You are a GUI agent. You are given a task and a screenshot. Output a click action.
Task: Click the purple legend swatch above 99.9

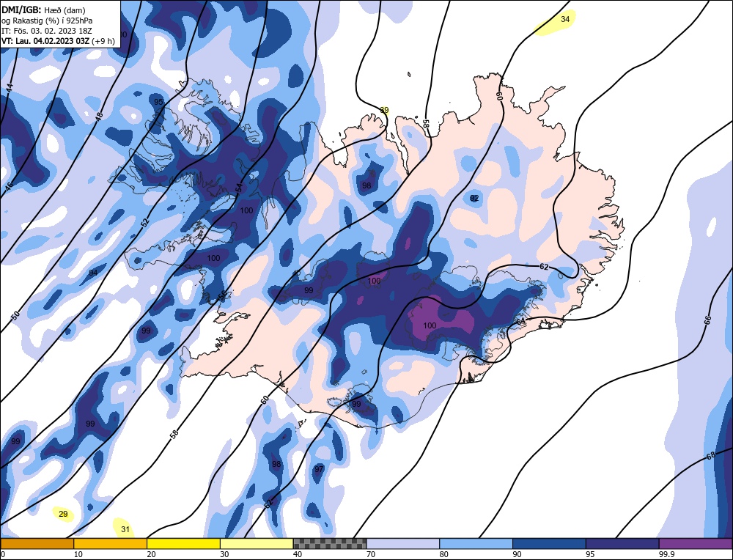tap(696, 544)
